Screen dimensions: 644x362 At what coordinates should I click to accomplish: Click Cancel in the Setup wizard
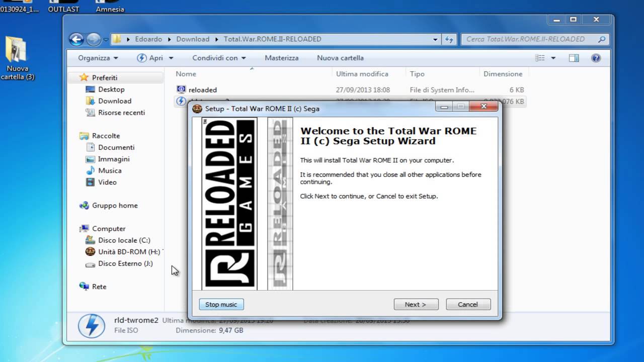click(x=468, y=304)
